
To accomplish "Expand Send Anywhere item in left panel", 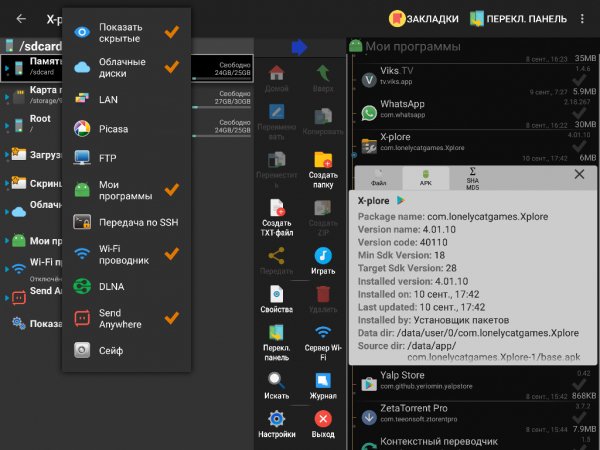I will pos(6,297).
